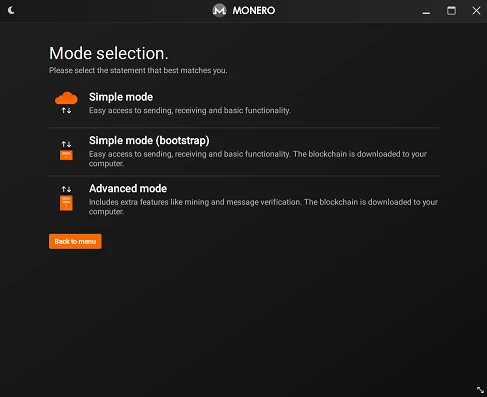487x397 pixels.
Task: Click the bootstrap description mentioning blockchain download
Action: [258, 159]
